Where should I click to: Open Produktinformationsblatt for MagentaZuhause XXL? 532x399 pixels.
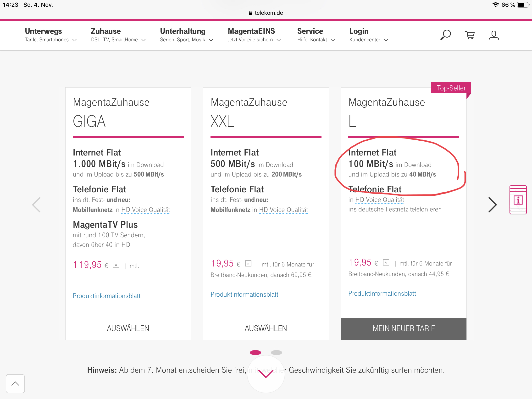[x=244, y=294]
